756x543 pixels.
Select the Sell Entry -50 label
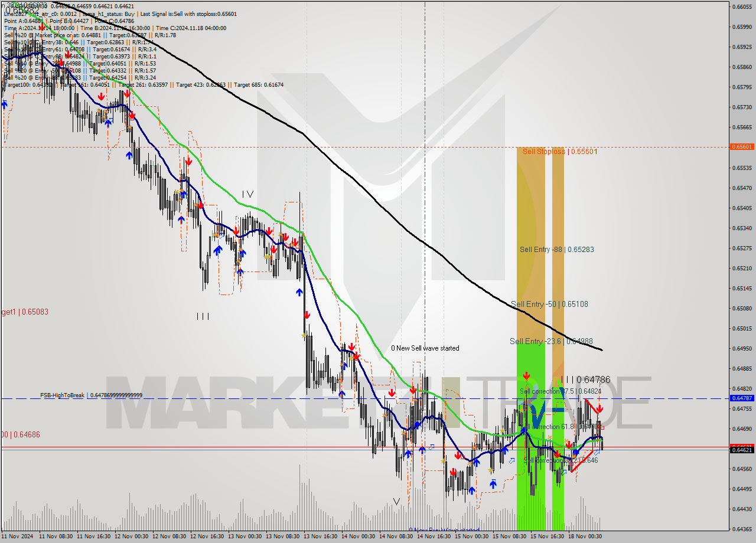(x=549, y=305)
